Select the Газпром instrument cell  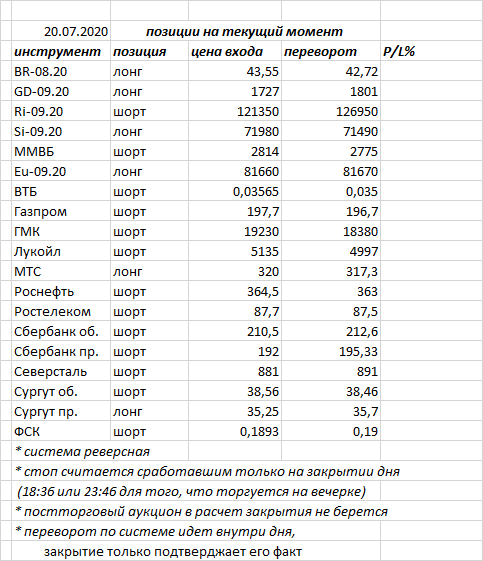click(61, 212)
